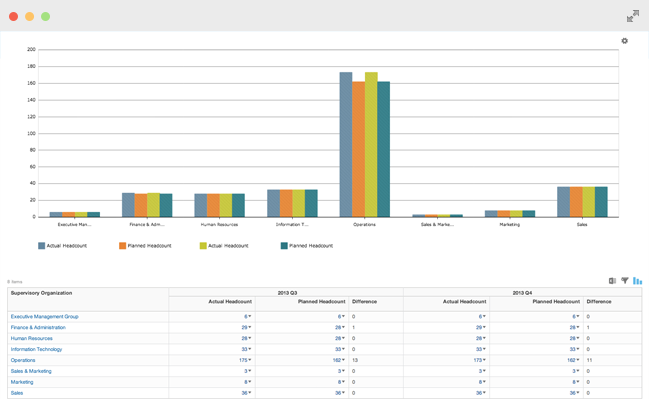This screenshot has height=399, width=649.
Task: Open dropdown beside Finance Q3 actual 29
Action: [250, 327]
